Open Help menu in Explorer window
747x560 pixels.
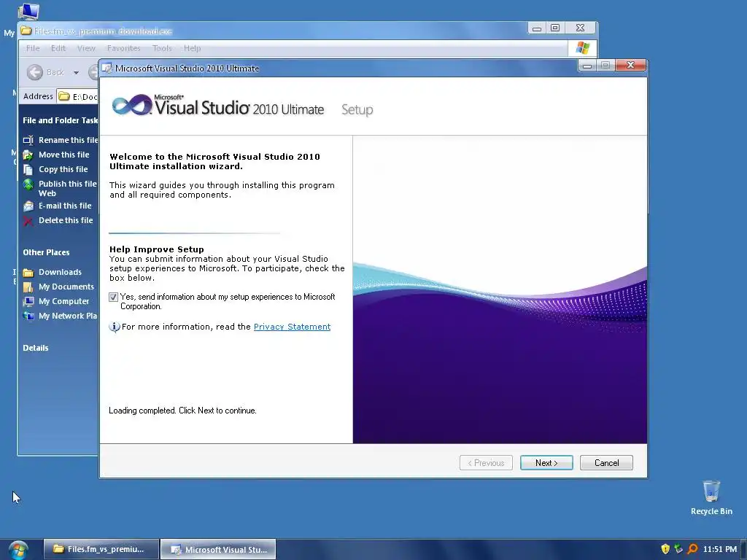193,48
